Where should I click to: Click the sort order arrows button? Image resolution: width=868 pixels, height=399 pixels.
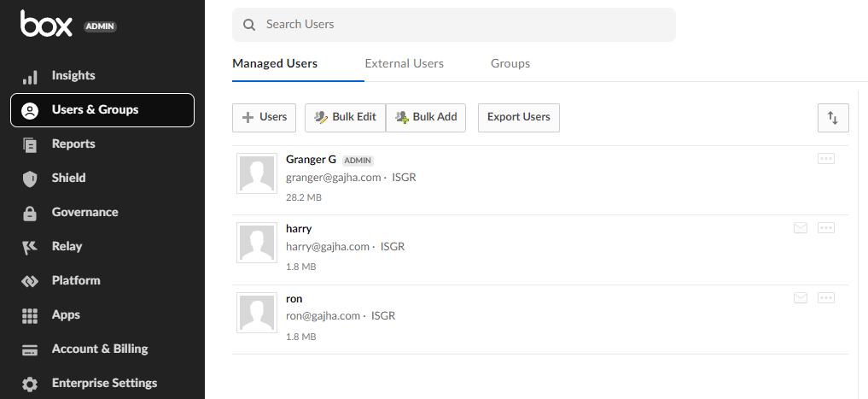833,118
